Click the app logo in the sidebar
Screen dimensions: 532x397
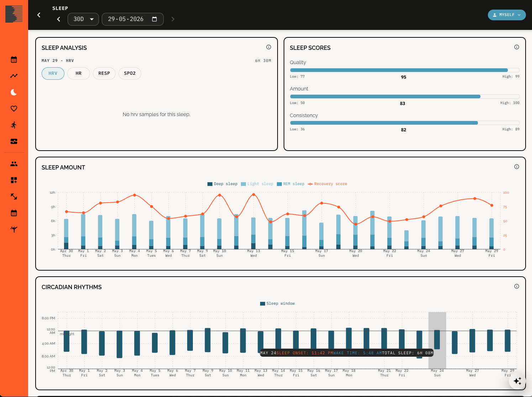14,14
